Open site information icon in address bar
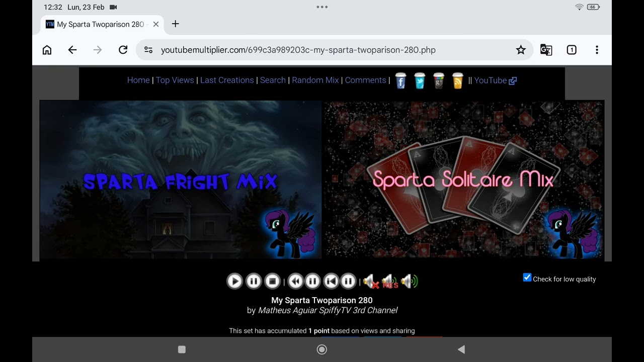This screenshot has height=362, width=644. tap(148, 50)
